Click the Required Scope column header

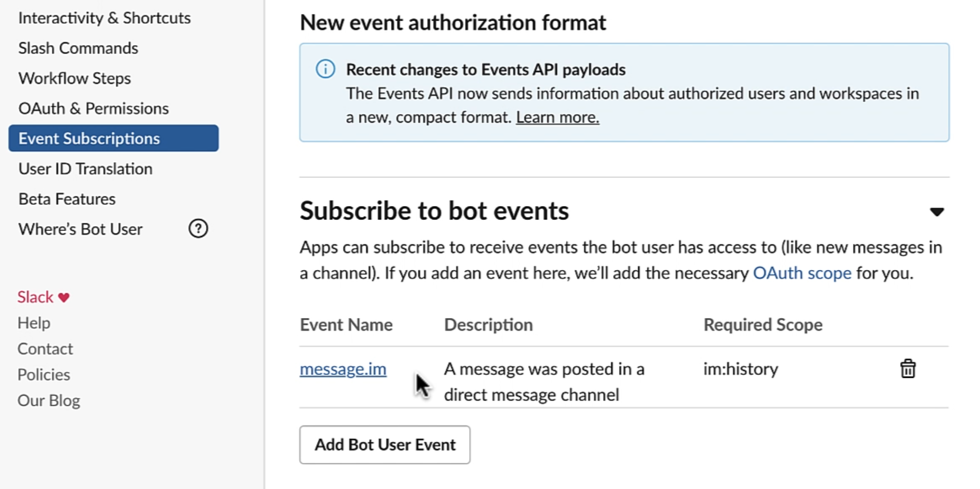pos(763,325)
